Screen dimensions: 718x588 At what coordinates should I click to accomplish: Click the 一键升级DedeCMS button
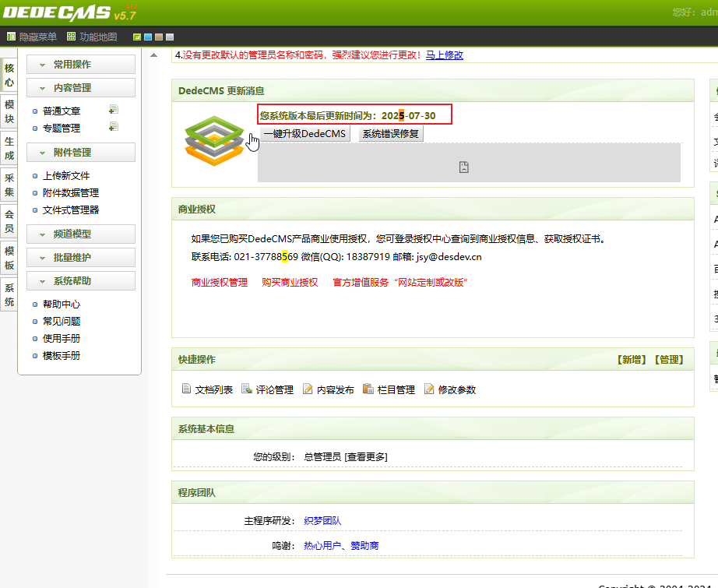pos(304,134)
